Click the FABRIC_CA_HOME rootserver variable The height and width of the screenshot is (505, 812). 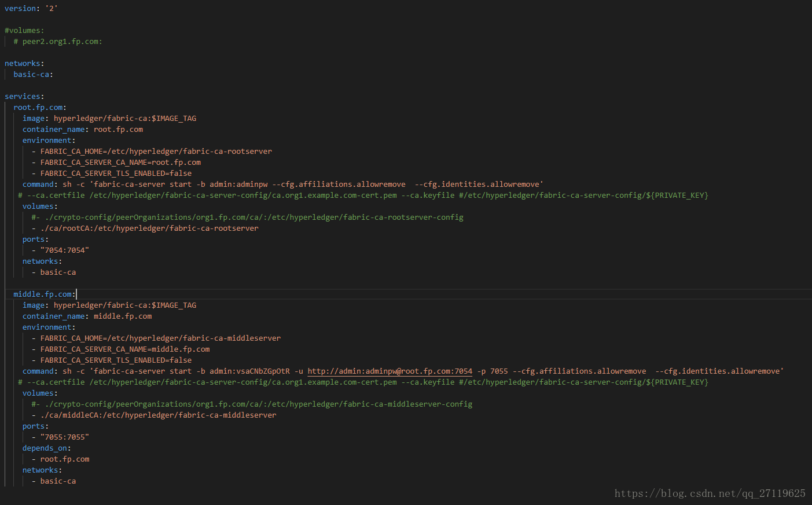pos(156,151)
